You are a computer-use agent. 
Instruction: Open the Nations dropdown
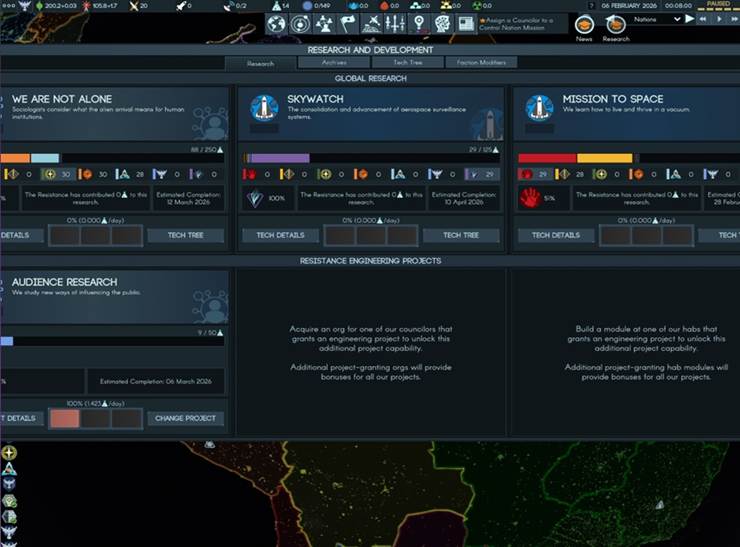click(x=657, y=19)
